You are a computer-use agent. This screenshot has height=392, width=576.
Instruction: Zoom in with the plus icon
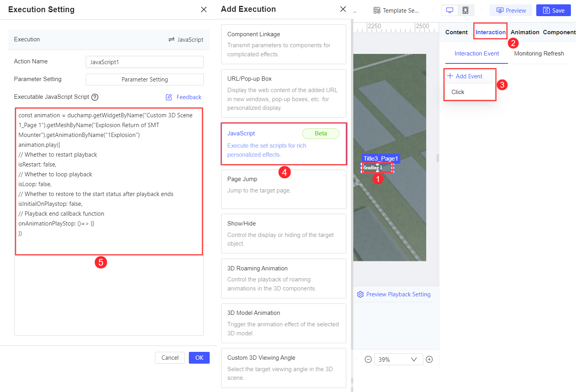tap(429, 359)
